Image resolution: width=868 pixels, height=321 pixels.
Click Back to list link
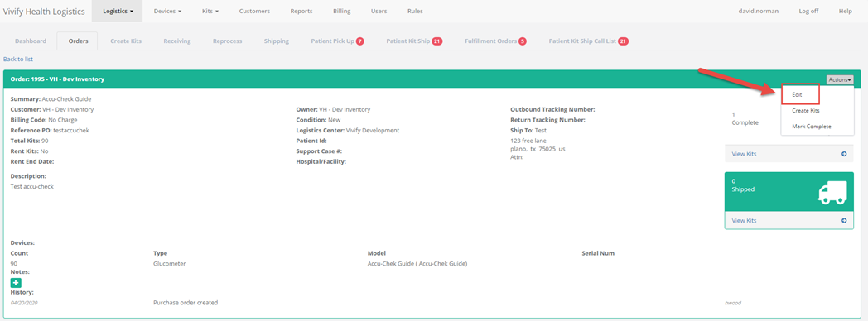(18, 59)
